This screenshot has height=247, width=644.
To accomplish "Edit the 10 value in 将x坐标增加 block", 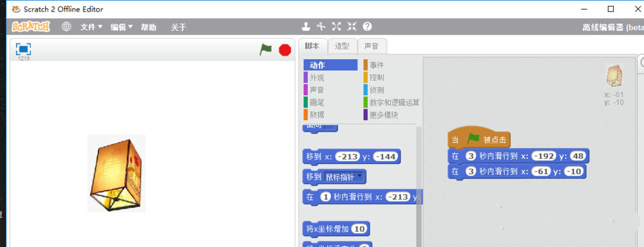I will [x=360, y=229].
